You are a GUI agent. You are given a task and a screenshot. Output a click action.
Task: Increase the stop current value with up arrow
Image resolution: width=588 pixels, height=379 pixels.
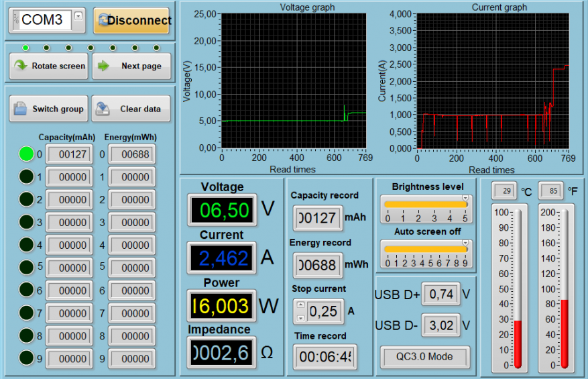[300, 305]
